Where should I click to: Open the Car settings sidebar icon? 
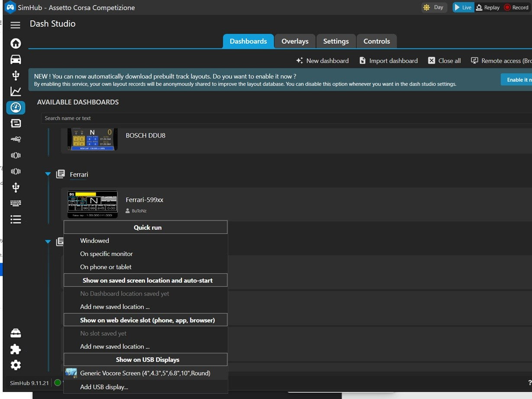[x=16, y=59]
